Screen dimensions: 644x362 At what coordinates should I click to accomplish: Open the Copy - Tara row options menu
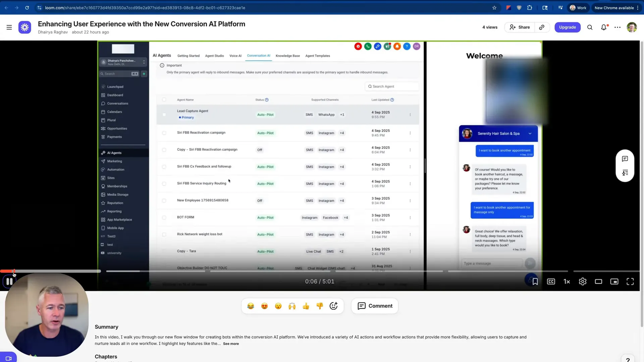click(410, 251)
